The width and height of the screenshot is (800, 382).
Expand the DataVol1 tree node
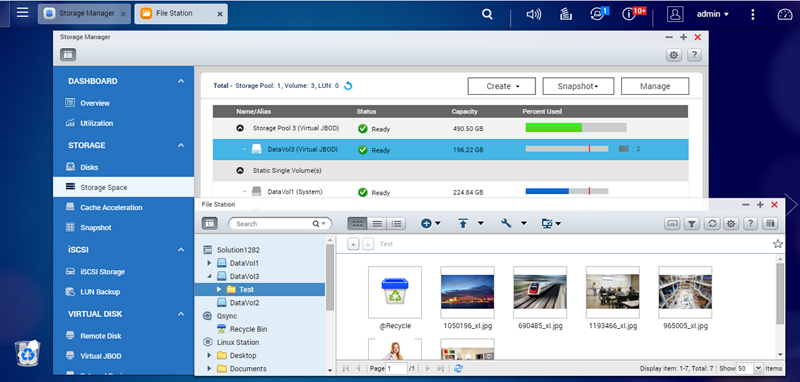click(x=209, y=263)
